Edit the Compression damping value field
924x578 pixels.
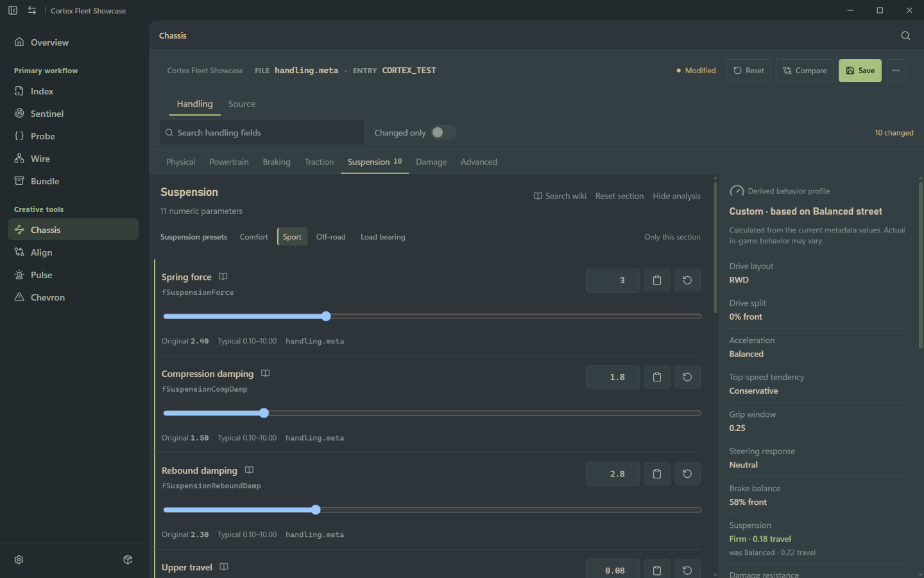(x=613, y=378)
